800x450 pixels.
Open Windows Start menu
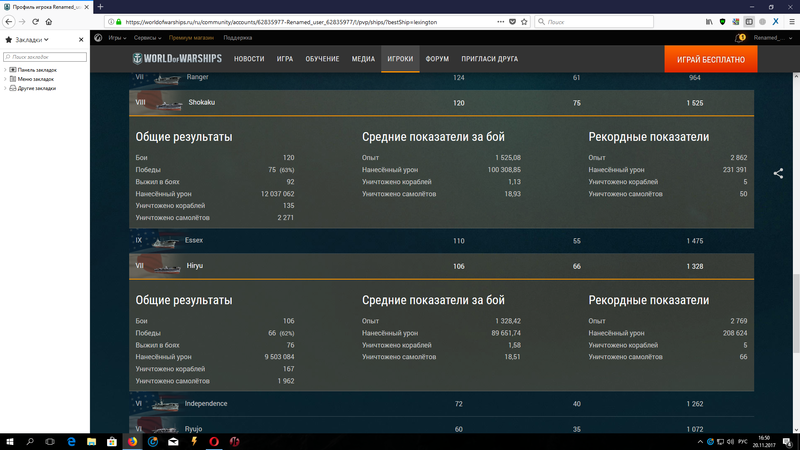9,440
